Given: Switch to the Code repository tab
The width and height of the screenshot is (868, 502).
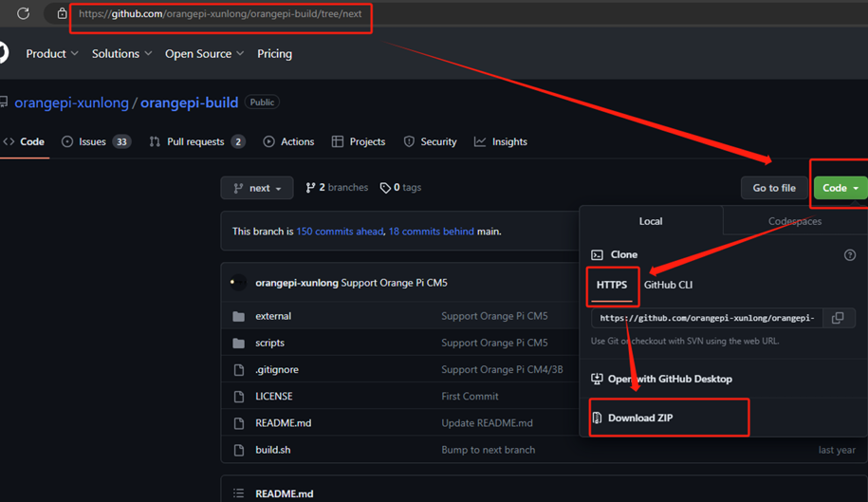Looking at the screenshot, I should pyautogui.click(x=25, y=141).
